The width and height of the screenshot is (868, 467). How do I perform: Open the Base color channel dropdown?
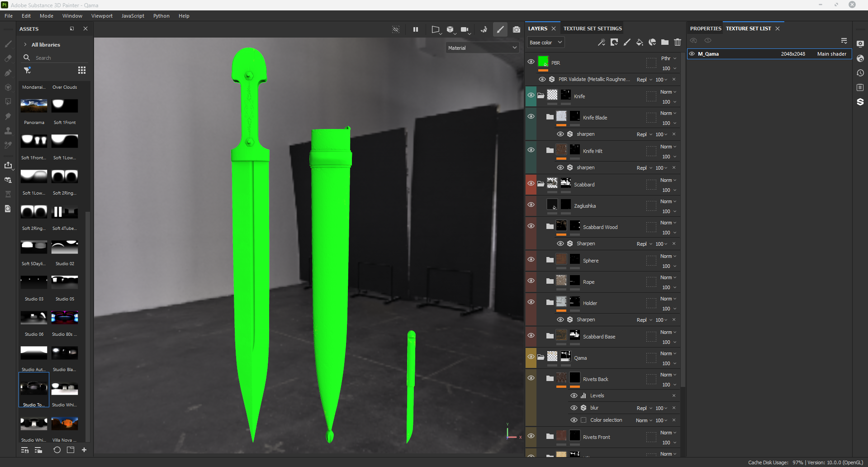point(545,42)
